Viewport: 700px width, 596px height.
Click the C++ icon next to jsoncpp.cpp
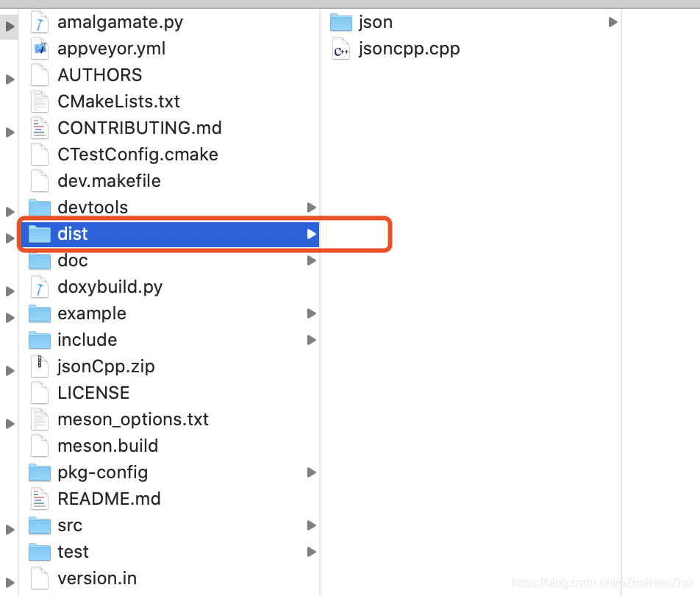pyautogui.click(x=340, y=49)
